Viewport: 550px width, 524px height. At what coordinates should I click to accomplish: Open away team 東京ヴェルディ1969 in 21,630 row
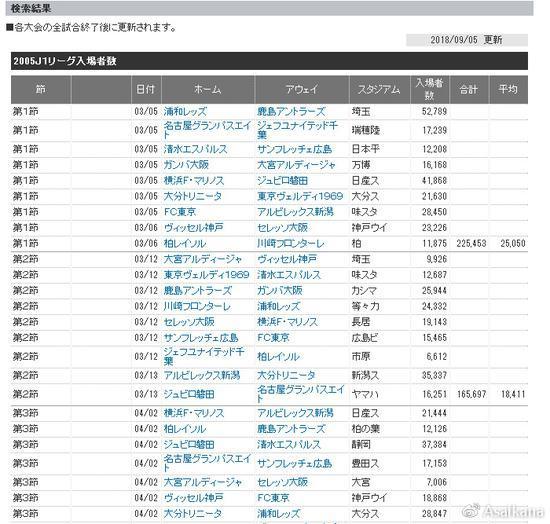point(300,196)
